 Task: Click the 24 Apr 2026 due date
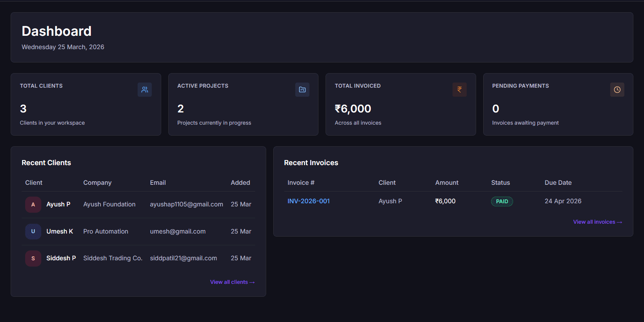point(563,201)
